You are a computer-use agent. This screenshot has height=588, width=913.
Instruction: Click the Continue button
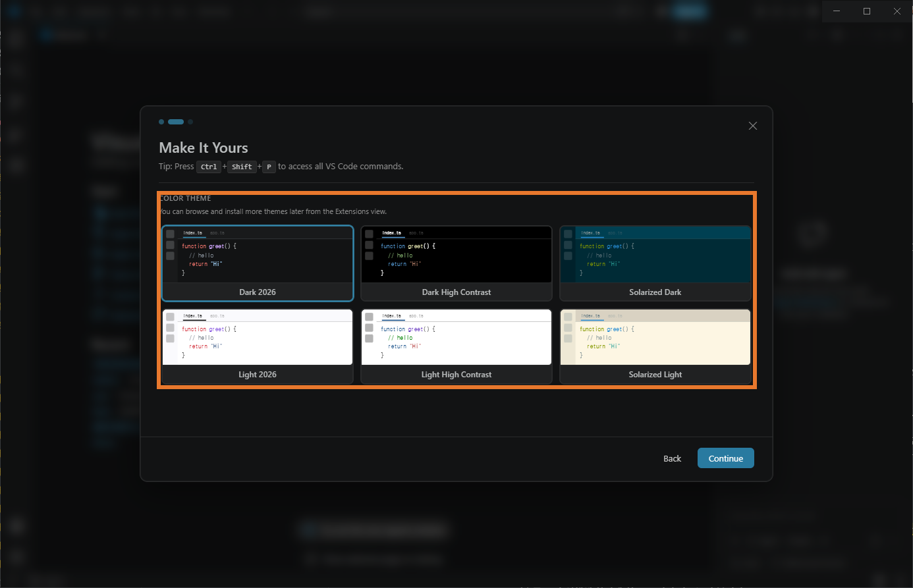click(726, 458)
